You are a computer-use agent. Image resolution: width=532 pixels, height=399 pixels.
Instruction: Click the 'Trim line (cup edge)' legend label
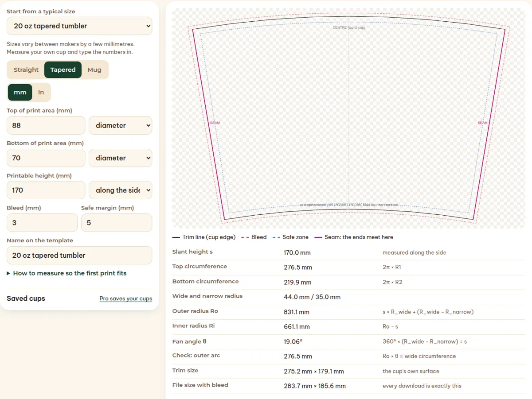click(x=209, y=237)
